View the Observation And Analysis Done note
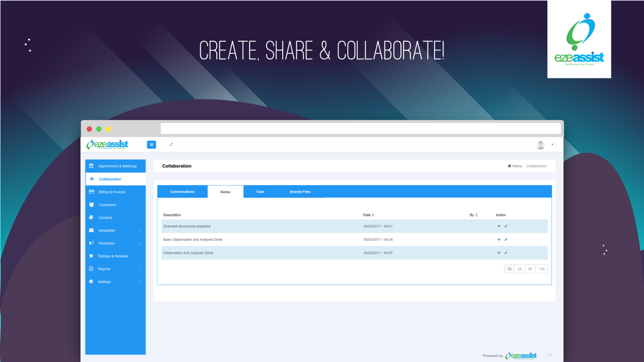Screen dimensions: 644x362 [499, 253]
